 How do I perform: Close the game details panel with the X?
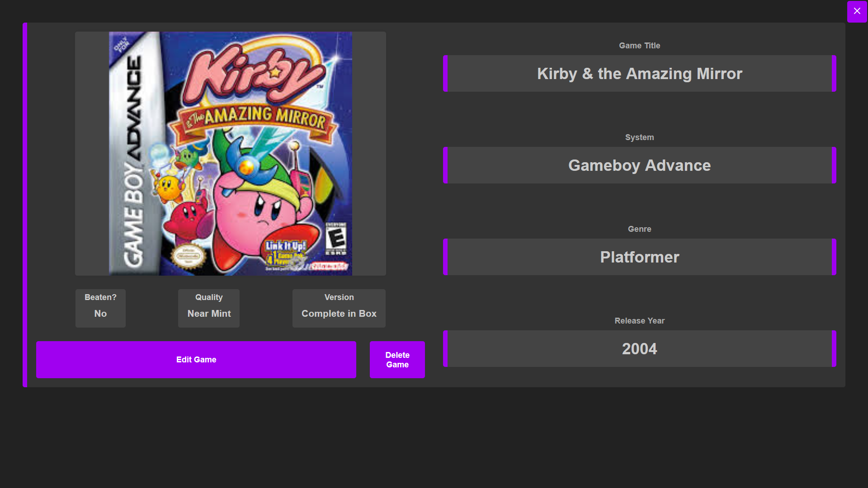tap(857, 11)
